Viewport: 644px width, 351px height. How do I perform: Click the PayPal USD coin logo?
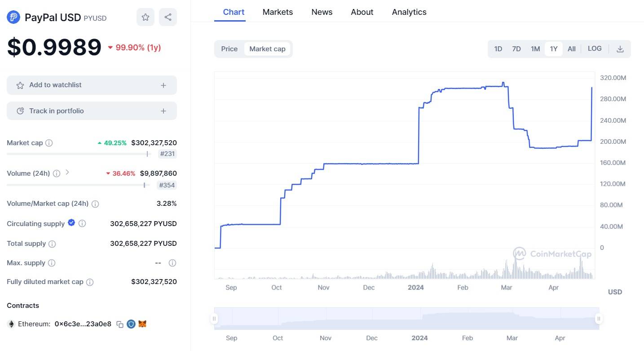(13, 17)
